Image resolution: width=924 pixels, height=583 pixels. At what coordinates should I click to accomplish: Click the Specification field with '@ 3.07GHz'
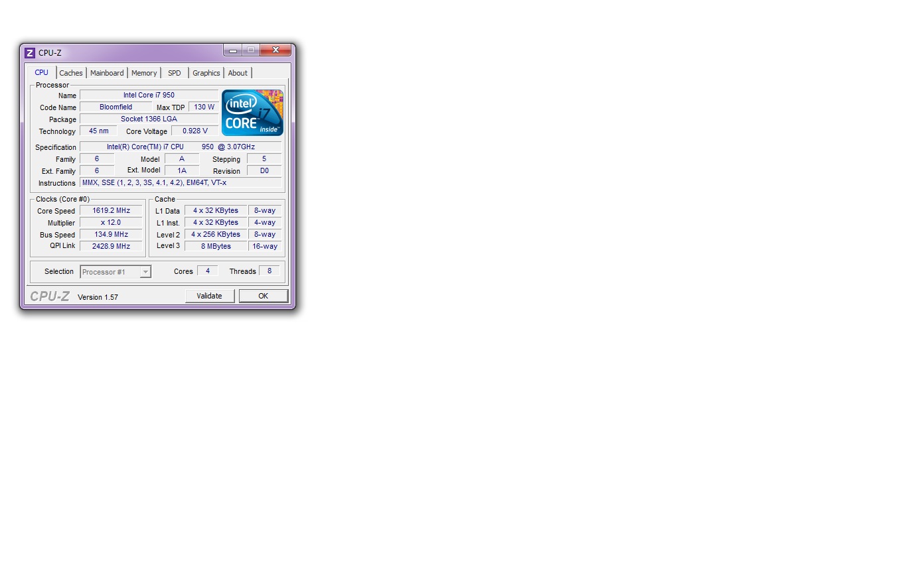181,147
